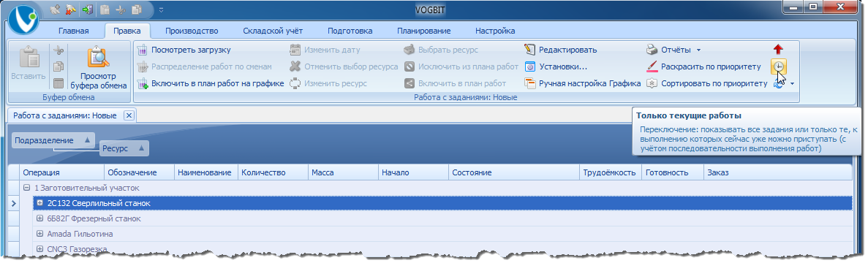Expand the Amada Гильотина row
868x263 pixels.
(x=40, y=235)
